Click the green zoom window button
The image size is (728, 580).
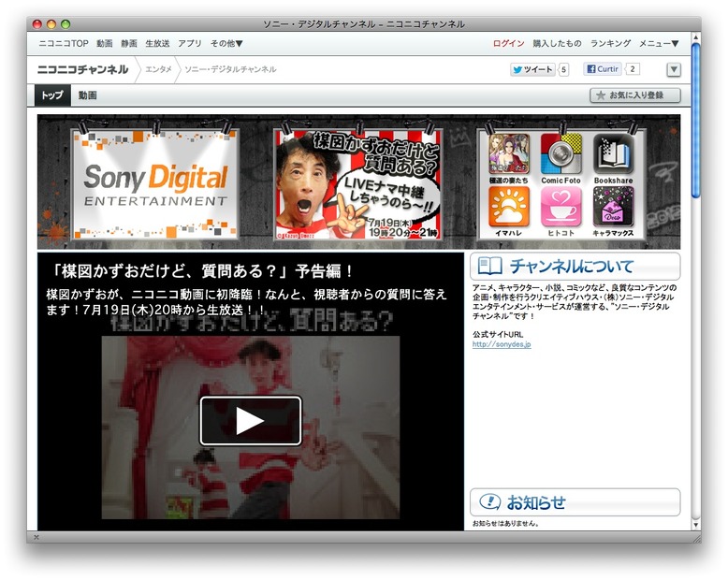(x=66, y=24)
